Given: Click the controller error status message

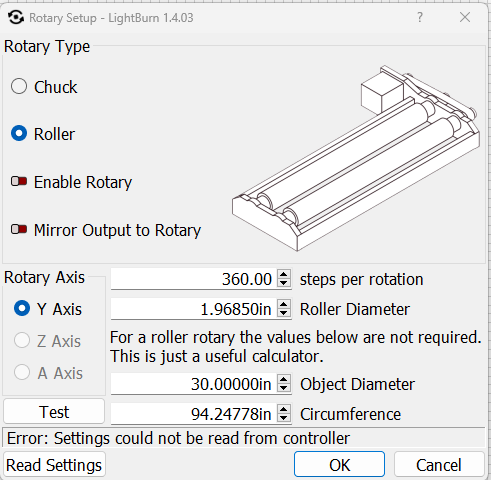Looking at the screenshot, I should point(178,438).
